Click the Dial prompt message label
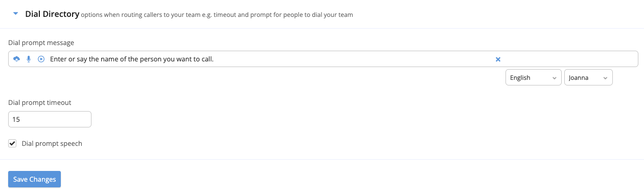The image size is (644, 195). tap(41, 42)
